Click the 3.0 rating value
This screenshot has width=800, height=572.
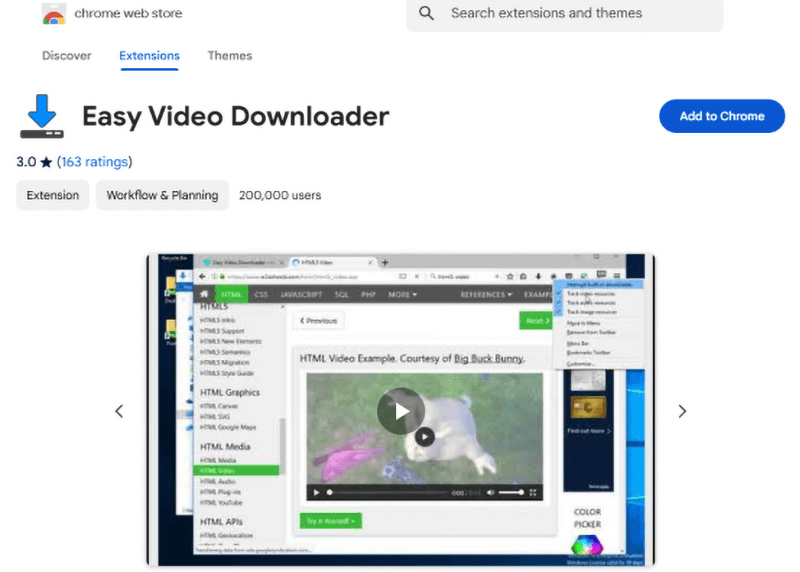[x=26, y=162]
